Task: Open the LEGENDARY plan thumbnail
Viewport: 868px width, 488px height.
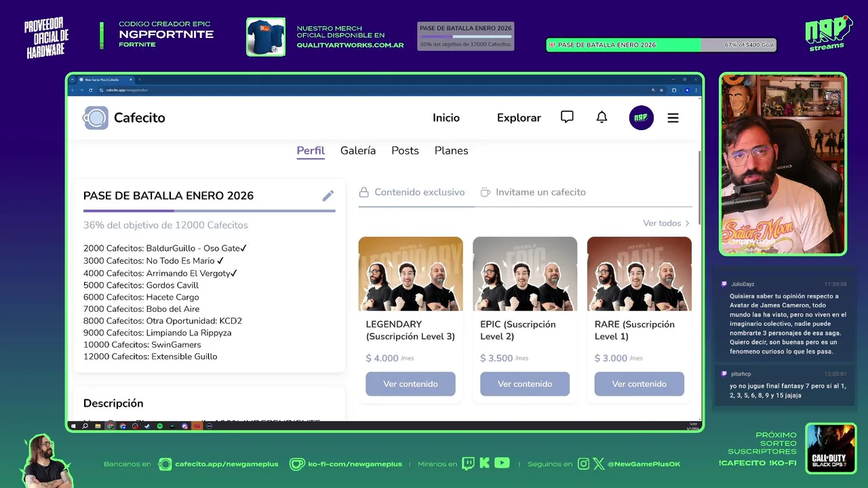Action: [x=410, y=274]
